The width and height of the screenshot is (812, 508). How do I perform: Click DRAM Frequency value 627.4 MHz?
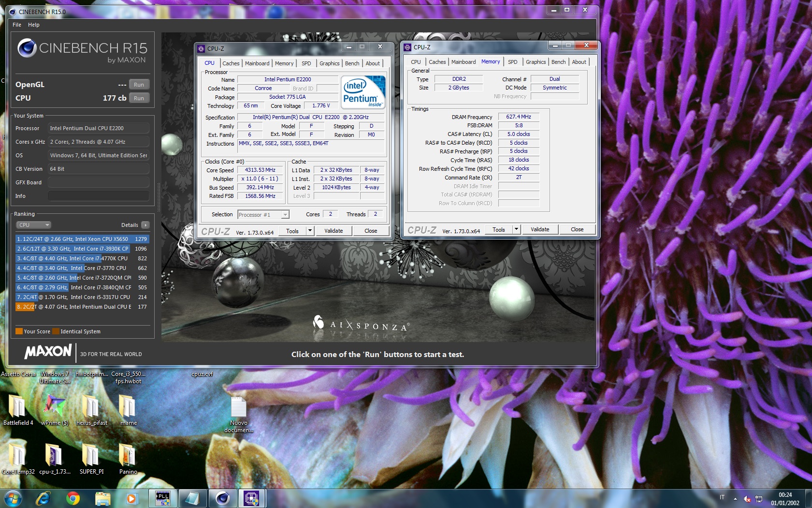coord(519,117)
